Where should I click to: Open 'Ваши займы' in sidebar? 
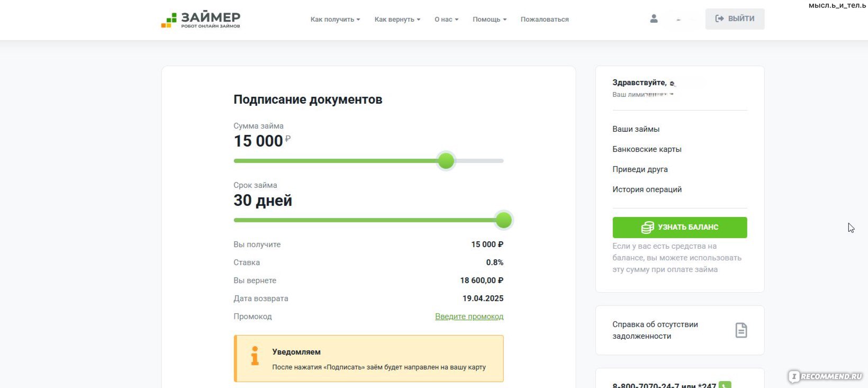click(x=636, y=129)
